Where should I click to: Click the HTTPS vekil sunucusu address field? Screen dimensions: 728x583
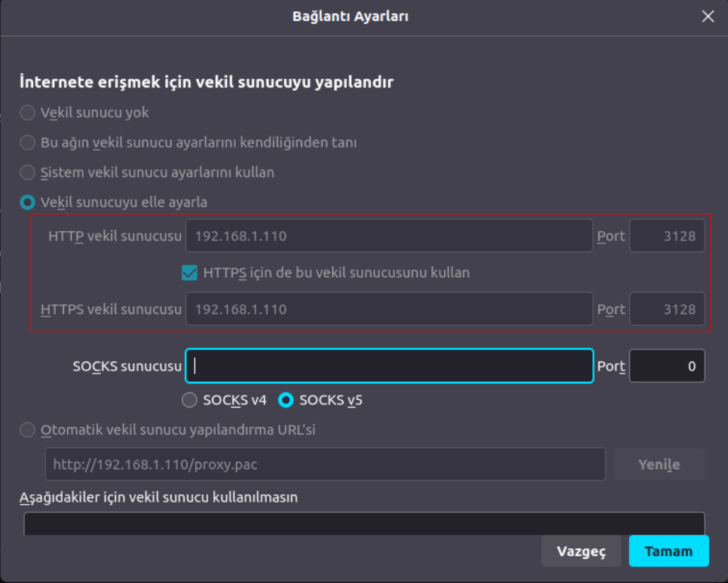pos(389,309)
